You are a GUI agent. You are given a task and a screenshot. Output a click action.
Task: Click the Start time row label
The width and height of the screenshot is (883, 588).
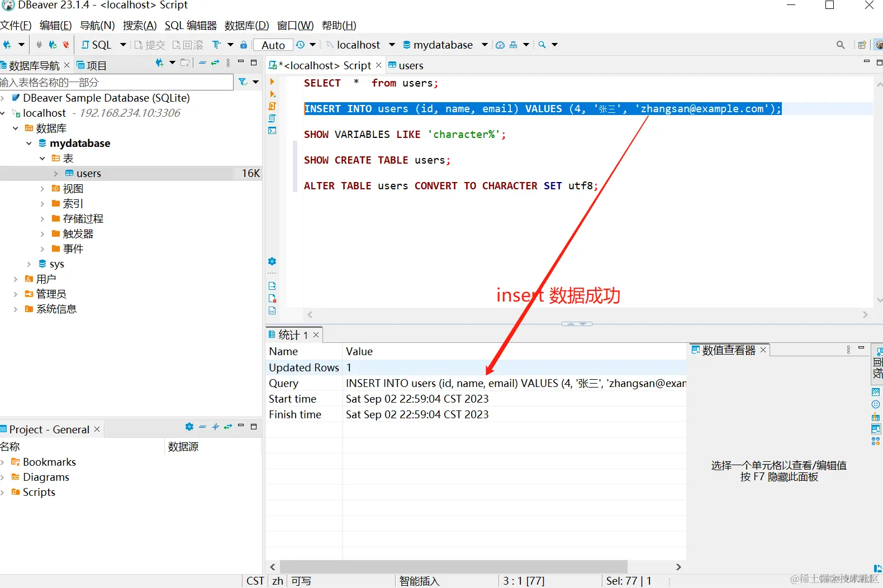pos(292,399)
